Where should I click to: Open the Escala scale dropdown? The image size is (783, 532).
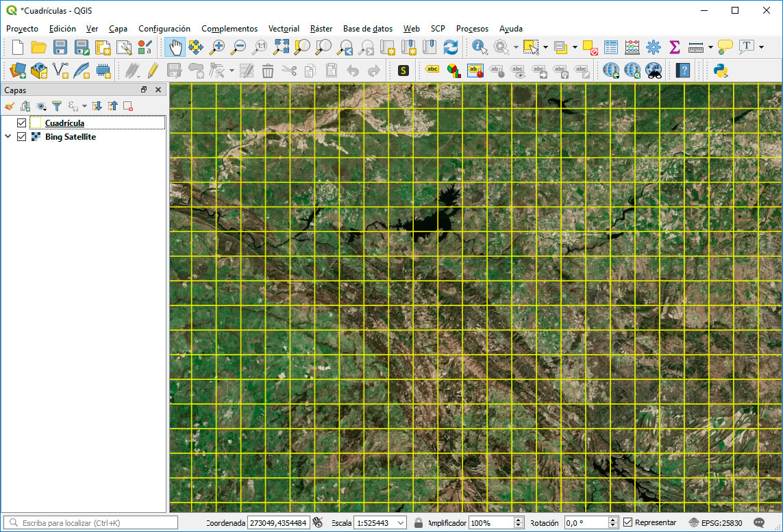coord(402,522)
